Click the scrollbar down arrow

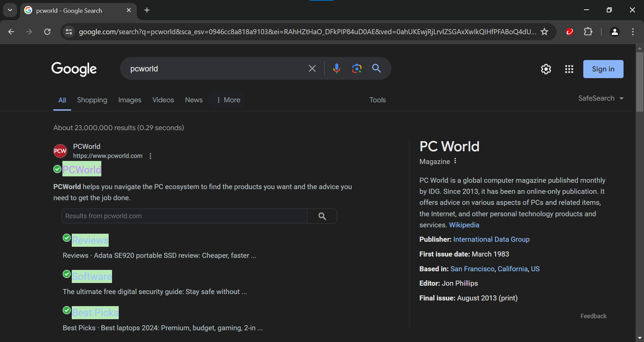(640, 338)
